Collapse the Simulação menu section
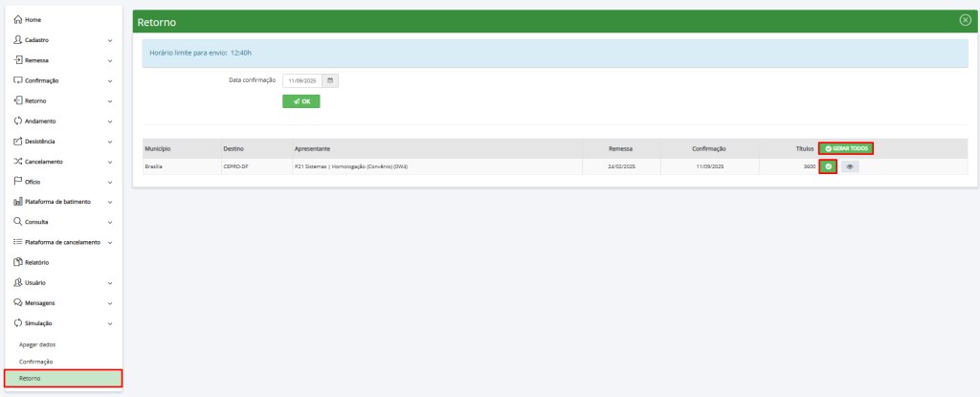This screenshot has width=980, height=397. click(110, 323)
